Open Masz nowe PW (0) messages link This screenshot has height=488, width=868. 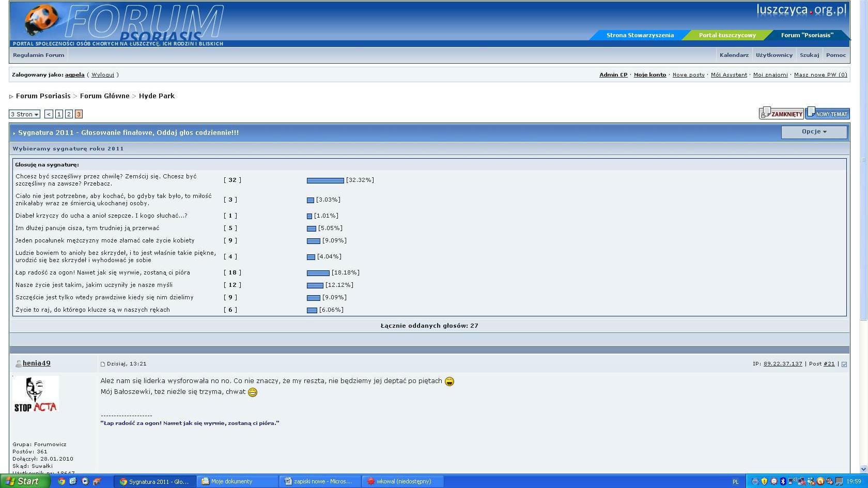(820, 75)
